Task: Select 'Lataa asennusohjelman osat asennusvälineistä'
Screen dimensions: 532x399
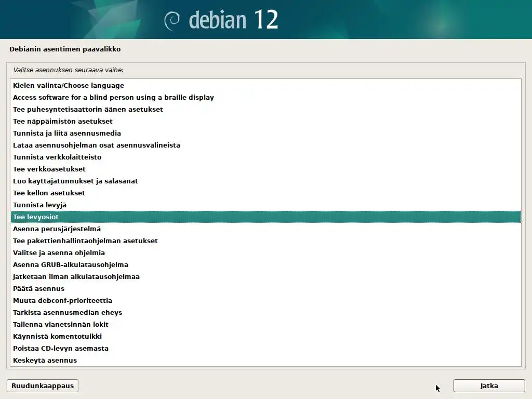Action: 266,145
